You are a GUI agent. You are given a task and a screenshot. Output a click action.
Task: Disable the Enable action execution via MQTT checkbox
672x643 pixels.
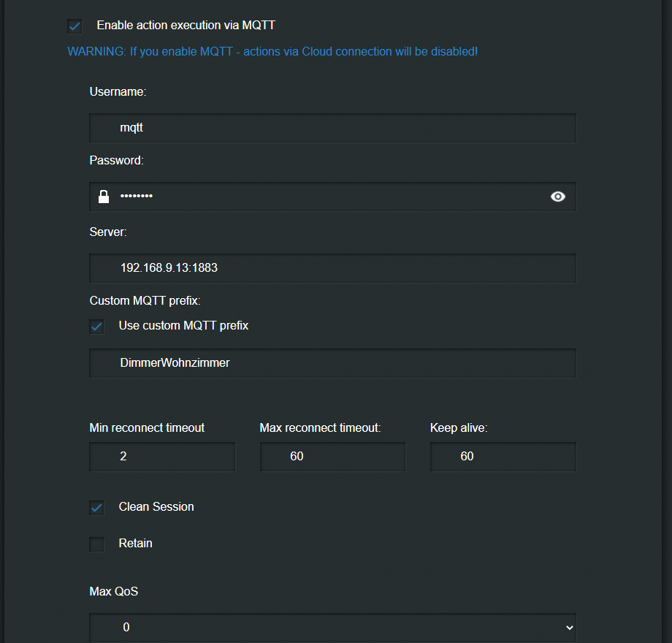75,26
